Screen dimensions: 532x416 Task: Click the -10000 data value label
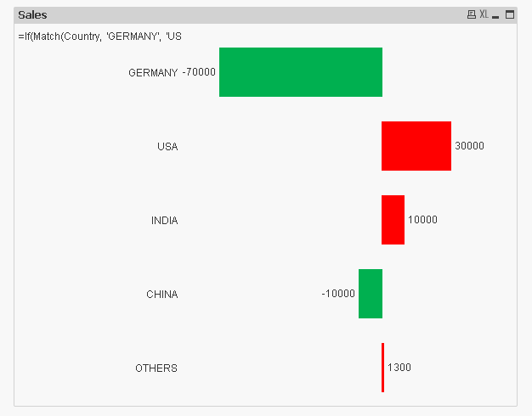click(x=338, y=294)
